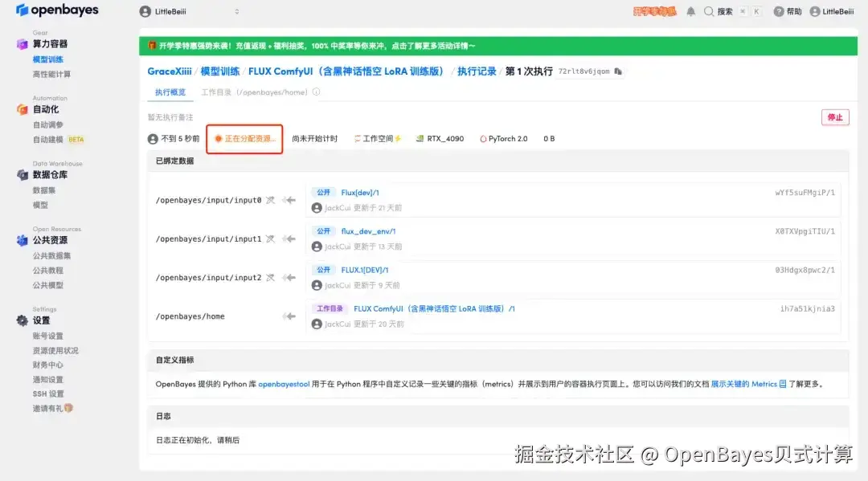Viewport: 868px width, 481px height.
Task: Open 数据仓库 section
Action: 50,175
